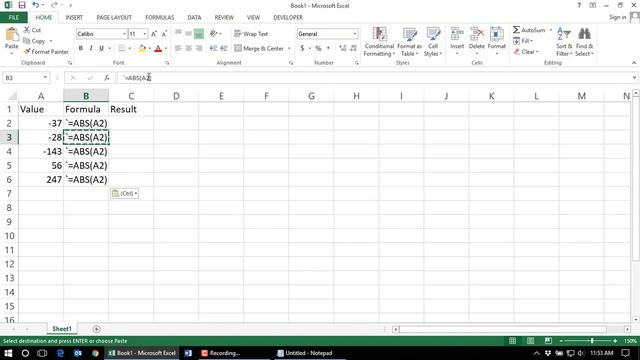Image resolution: width=640 pixels, height=360 pixels.
Task: Click the red font color A
Action: [158, 49]
